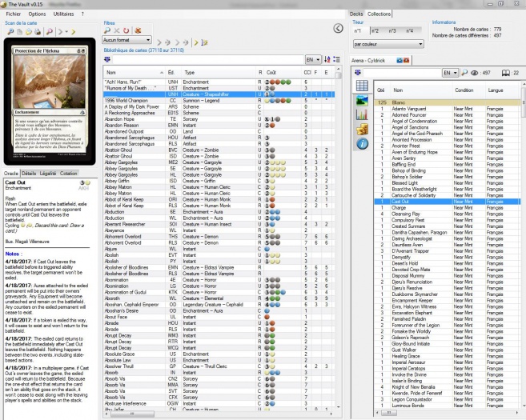Open the small arrow dropdown beside the grey scan arrow
The image size is (526, 420).
(66, 32)
